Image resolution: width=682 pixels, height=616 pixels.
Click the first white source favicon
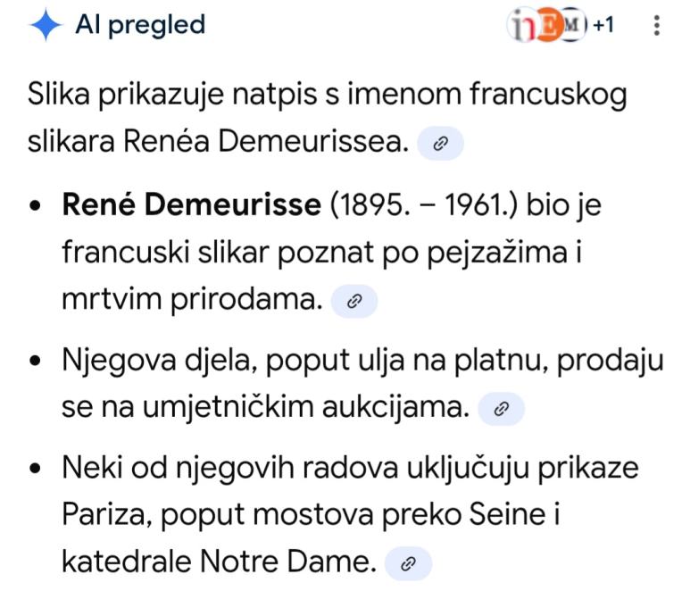[x=524, y=25]
